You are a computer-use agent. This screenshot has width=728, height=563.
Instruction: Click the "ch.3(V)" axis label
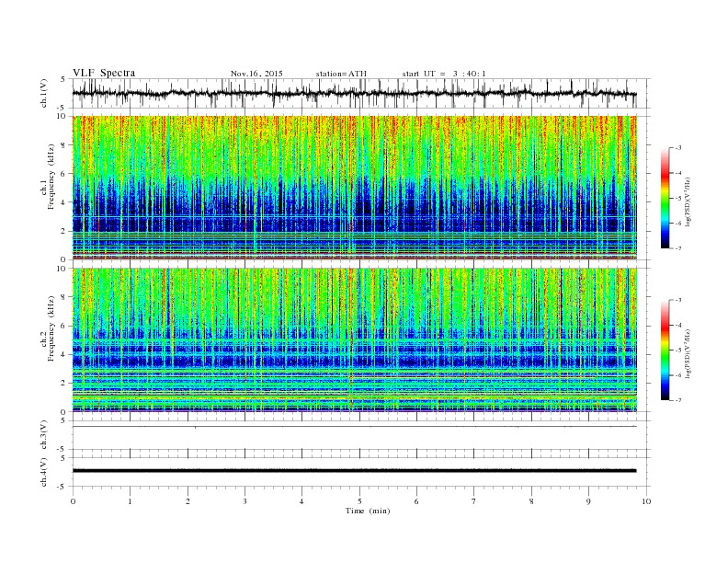pyautogui.click(x=44, y=435)
